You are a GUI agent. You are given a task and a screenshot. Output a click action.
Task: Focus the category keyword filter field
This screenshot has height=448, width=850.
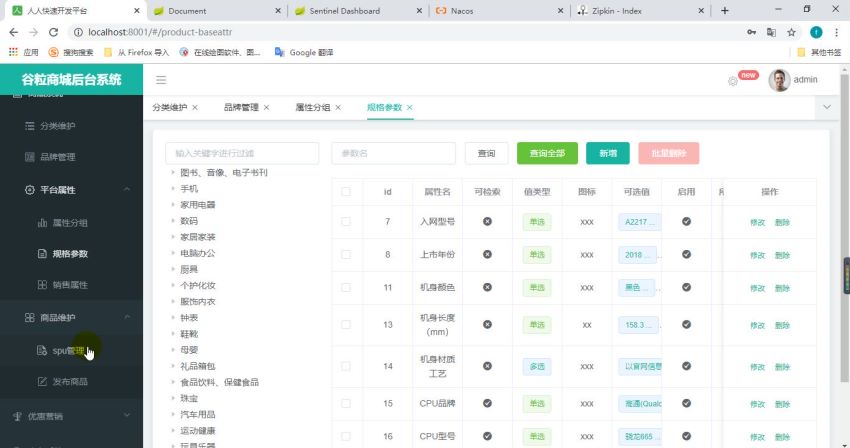[242, 153]
